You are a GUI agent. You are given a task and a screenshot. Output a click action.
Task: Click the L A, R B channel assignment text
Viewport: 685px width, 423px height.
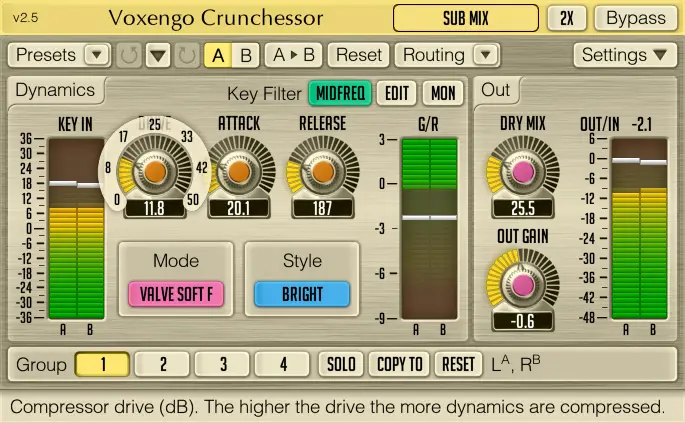tap(516, 364)
